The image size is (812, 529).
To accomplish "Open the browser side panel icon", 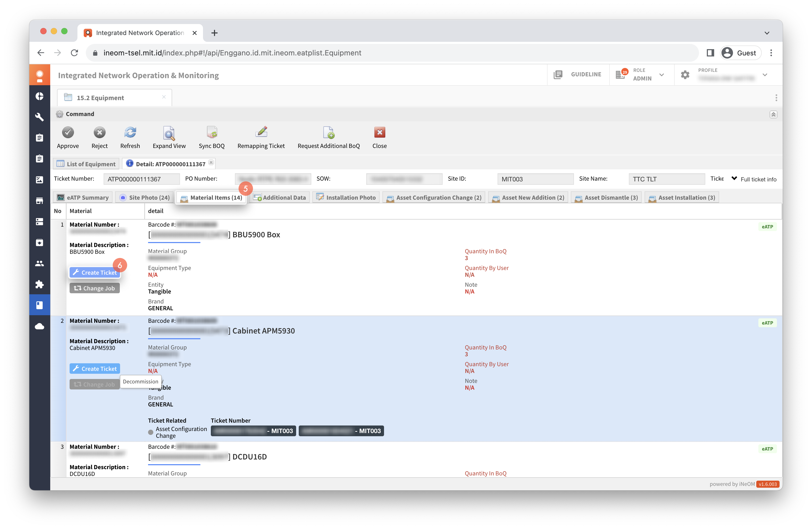I will click(710, 53).
